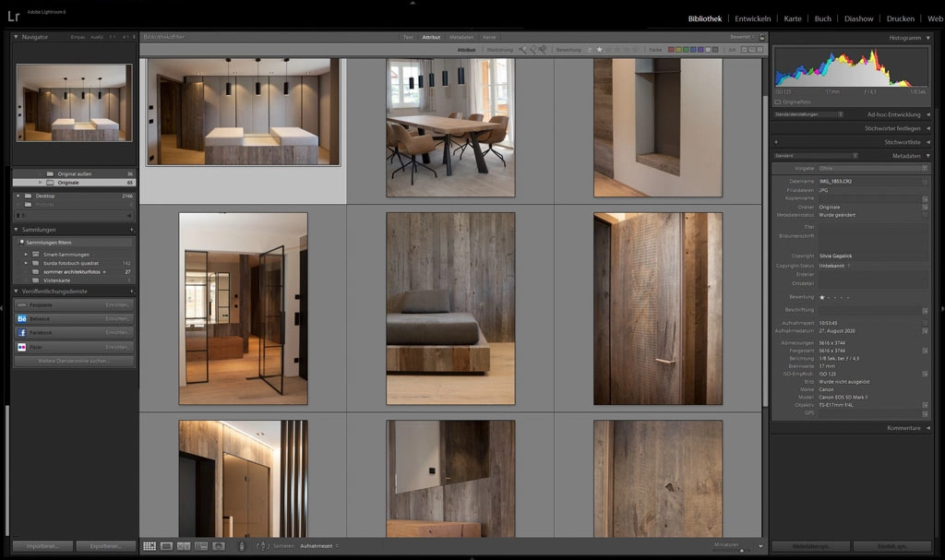
Task: Click the Exportieren button
Action: (105, 546)
